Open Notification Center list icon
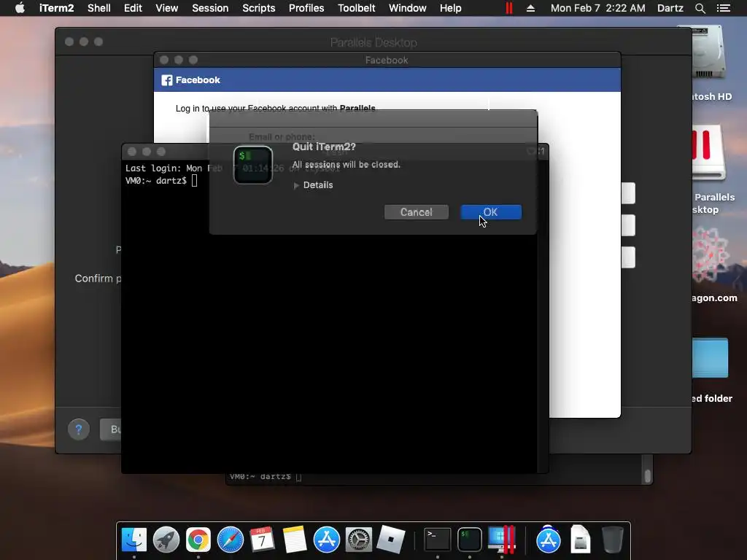Screen dimensions: 747x560 click(x=723, y=8)
